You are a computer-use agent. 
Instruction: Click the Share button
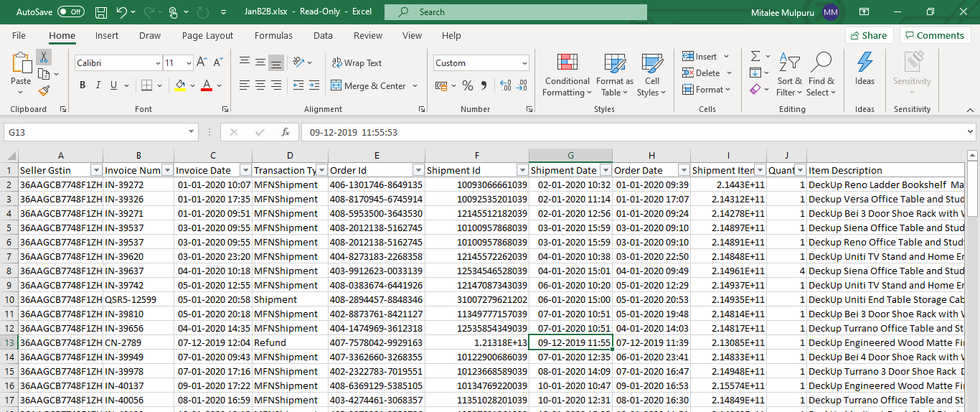click(869, 35)
